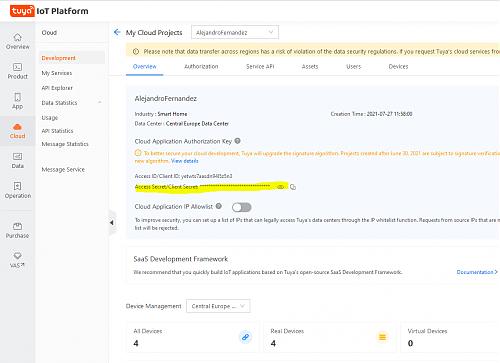Click the Cloud heading in side menu
This screenshot has height=363, width=500.
coord(49,33)
